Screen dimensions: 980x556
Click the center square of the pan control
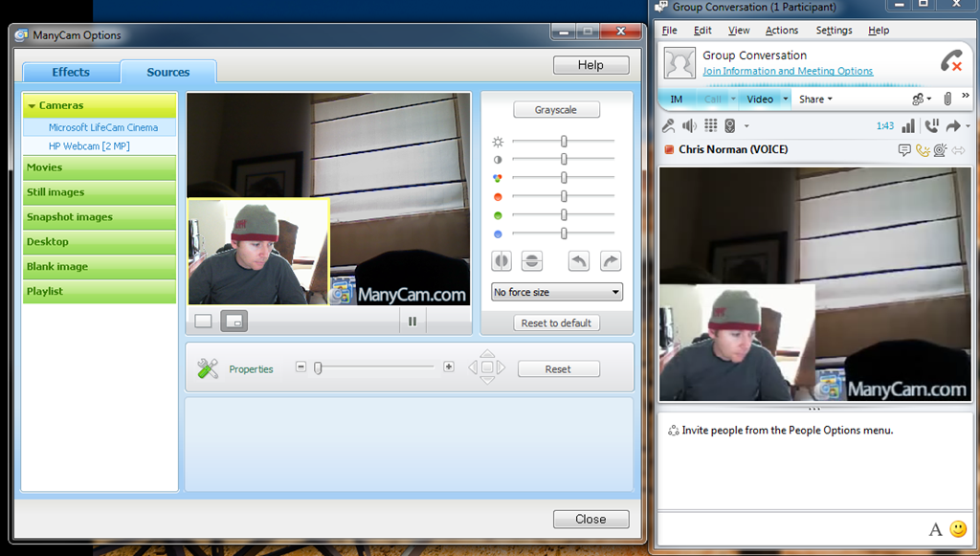click(487, 367)
